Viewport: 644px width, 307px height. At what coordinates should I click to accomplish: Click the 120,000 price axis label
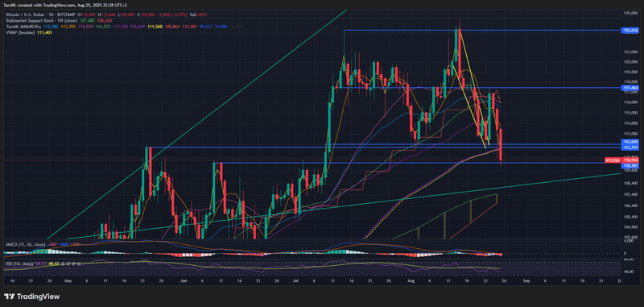tap(630, 62)
